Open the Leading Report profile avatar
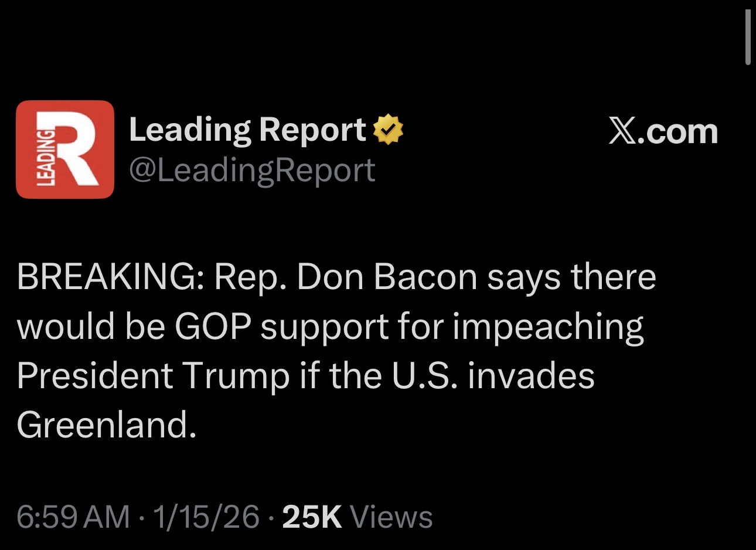This screenshot has height=550, width=756. (x=65, y=149)
